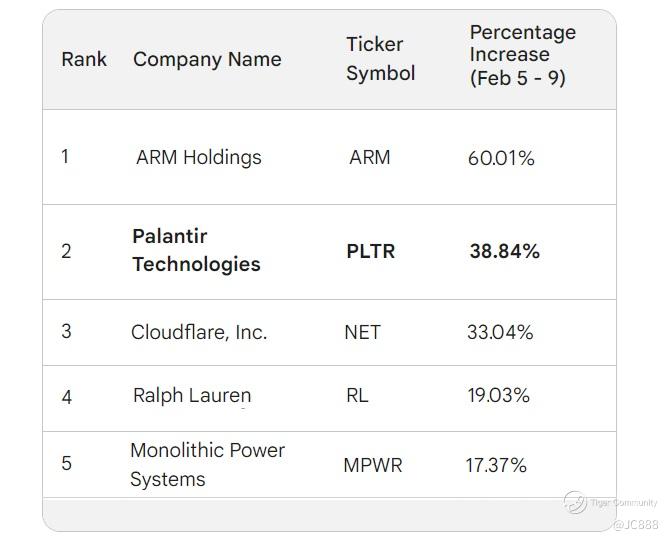Click the 60.01% percentage value
The image size is (671, 540).
pyautogui.click(x=501, y=158)
